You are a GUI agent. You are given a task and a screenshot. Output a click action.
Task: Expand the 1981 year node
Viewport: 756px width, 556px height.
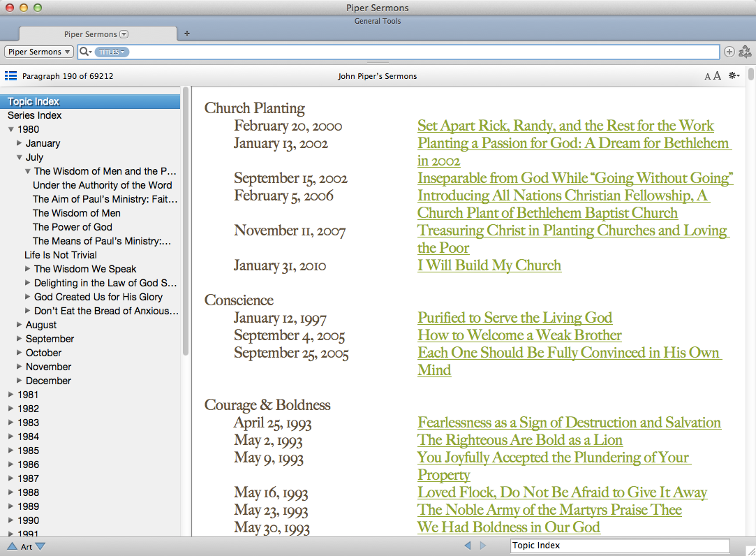[10, 395]
